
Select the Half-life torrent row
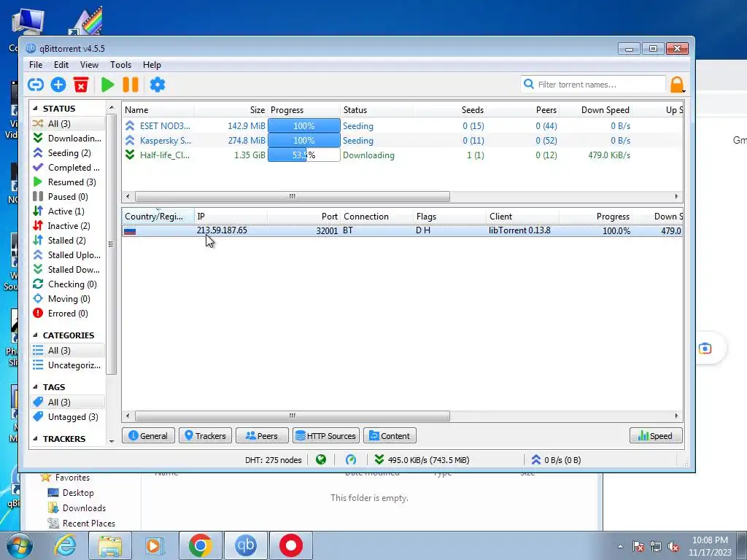[402, 155]
